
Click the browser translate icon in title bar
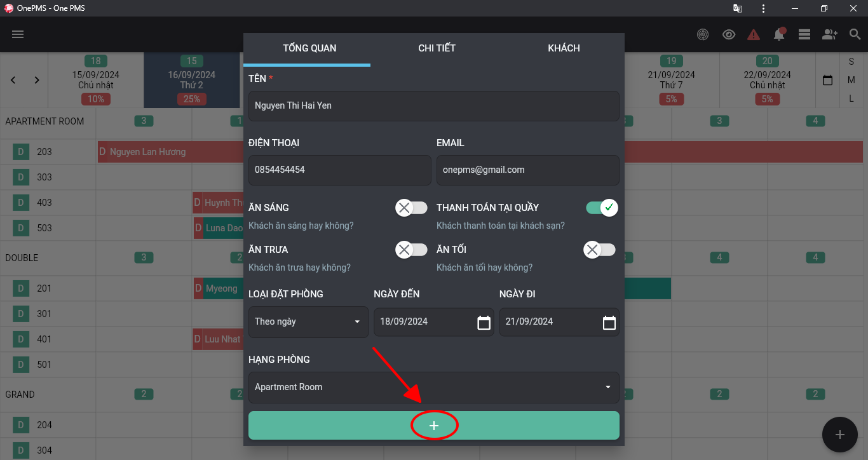click(x=737, y=8)
